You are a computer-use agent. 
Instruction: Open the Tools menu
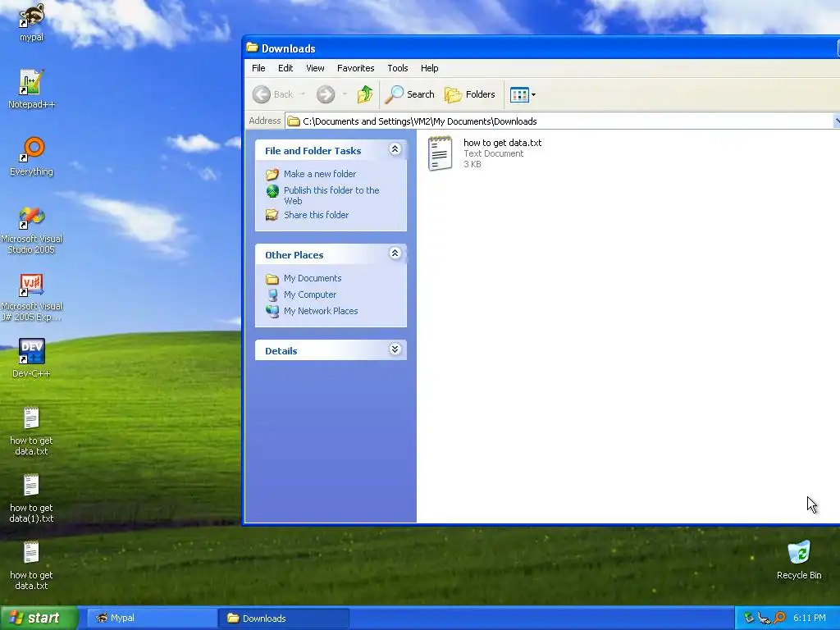pyautogui.click(x=398, y=68)
